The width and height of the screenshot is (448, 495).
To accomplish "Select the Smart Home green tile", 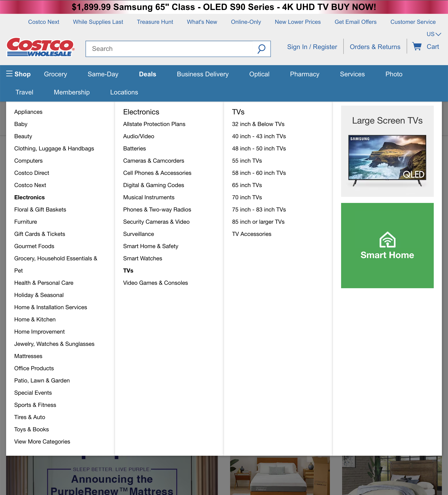I will (x=387, y=245).
